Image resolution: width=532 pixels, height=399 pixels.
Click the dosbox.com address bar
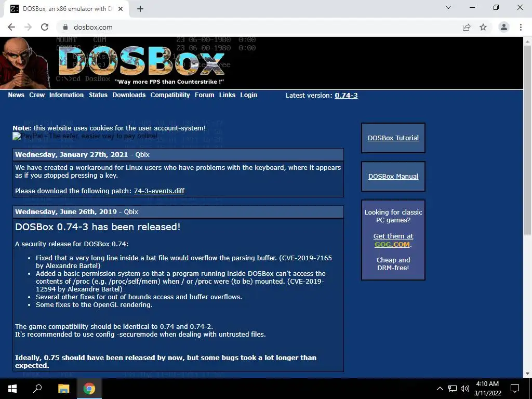point(258,27)
